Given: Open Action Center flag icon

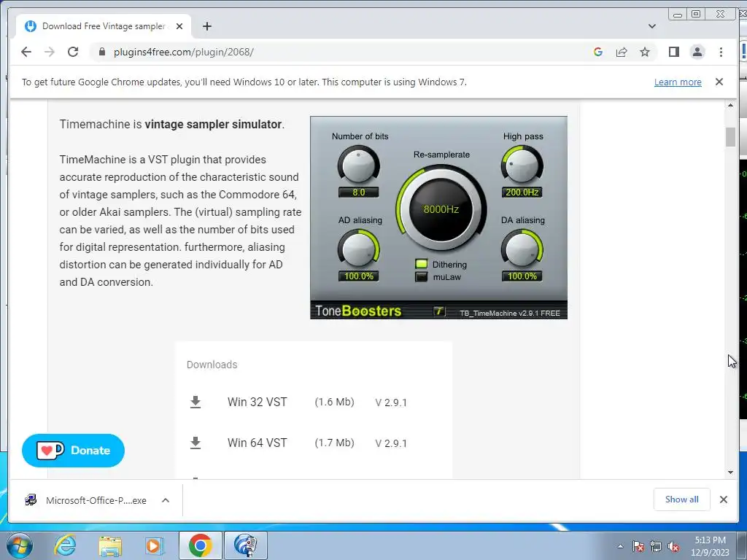Looking at the screenshot, I should pyautogui.click(x=638, y=547).
